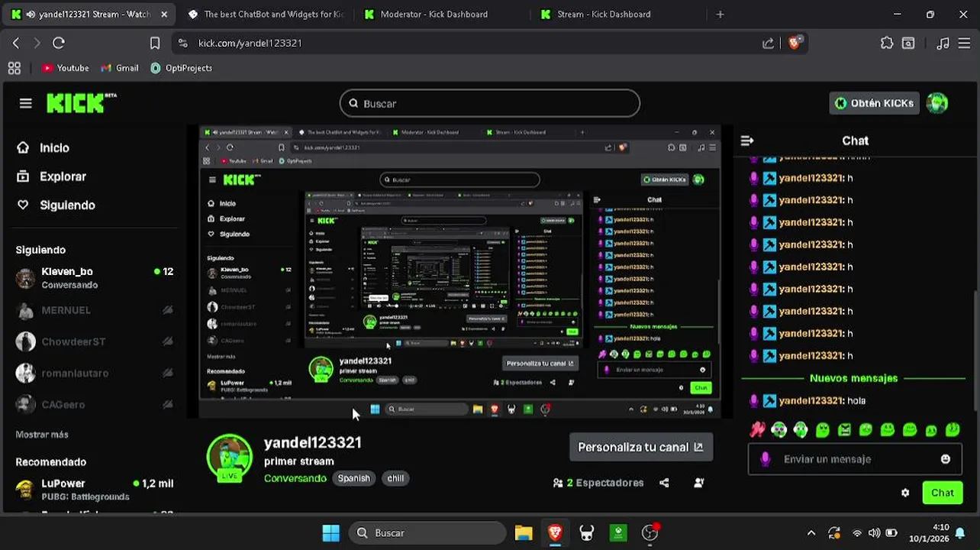Open Brave browser taskbar icon
The image size is (980, 550).
click(555, 532)
